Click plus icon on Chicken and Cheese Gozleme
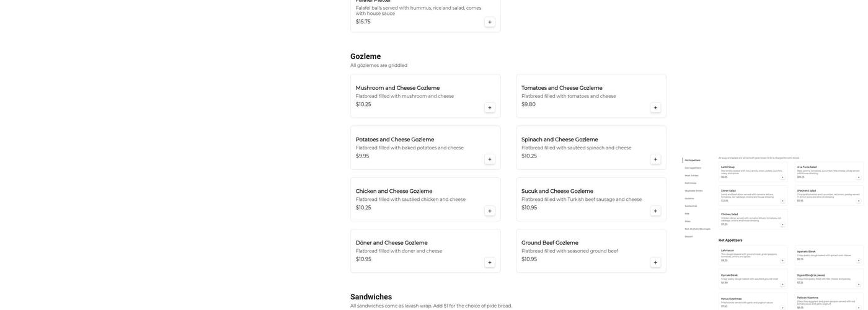The width and height of the screenshot is (868, 310). point(490,211)
